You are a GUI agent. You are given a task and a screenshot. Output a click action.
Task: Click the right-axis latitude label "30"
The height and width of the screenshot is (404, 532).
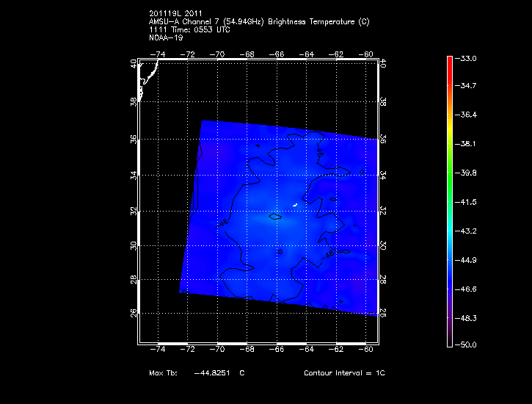(383, 245)
